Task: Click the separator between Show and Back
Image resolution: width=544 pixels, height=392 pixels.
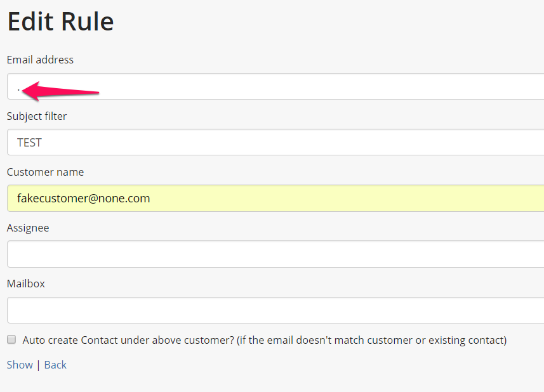Action: tap(38, 365)
